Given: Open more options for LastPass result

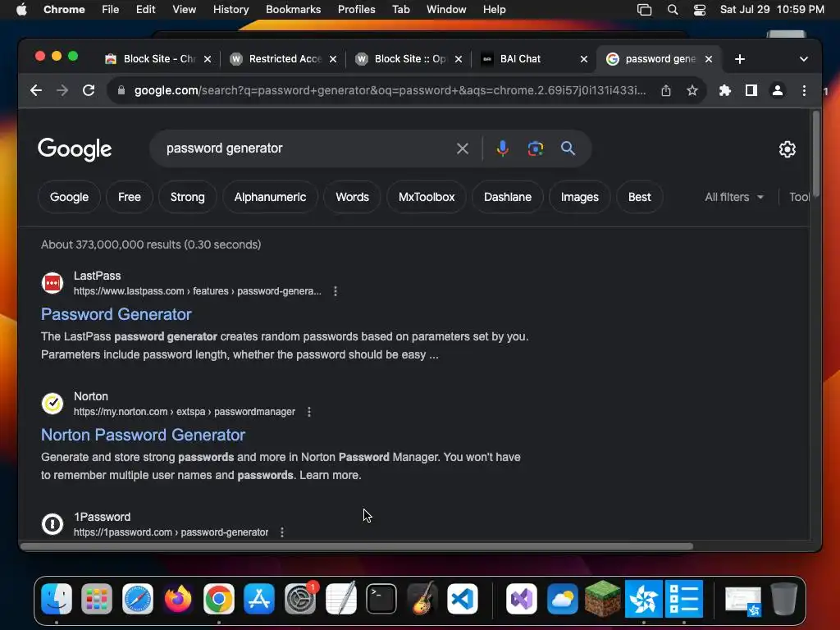Looking at the screenshot, I should [x=336, y=291].
